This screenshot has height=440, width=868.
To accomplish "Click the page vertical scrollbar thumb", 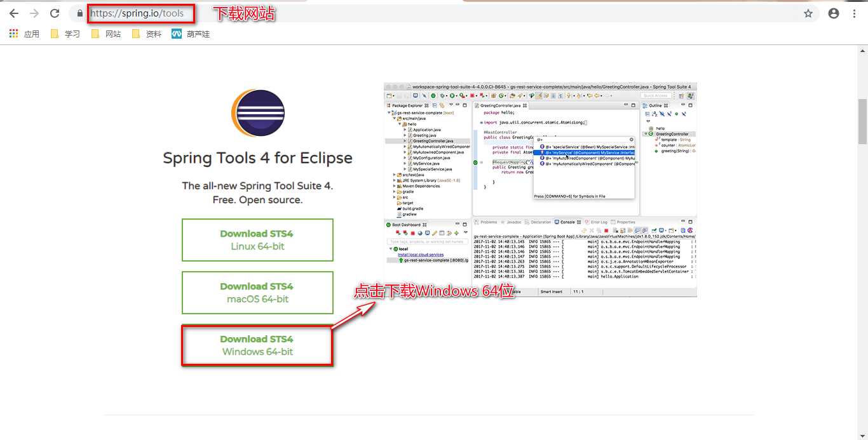I will click(x=862, y=122).
